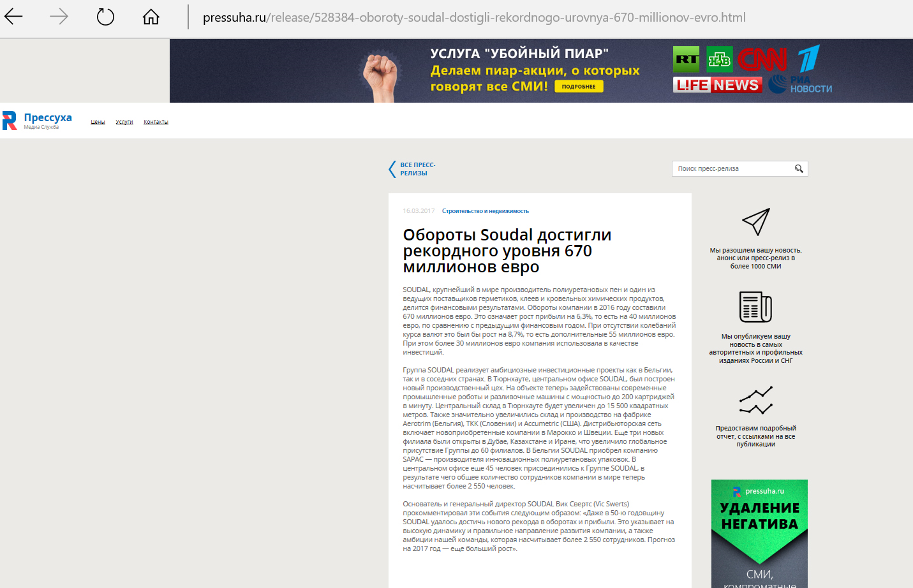Click the article headline Обороты Soudal
The width and height of the screenshot is (913, 588).
(507, 251)
